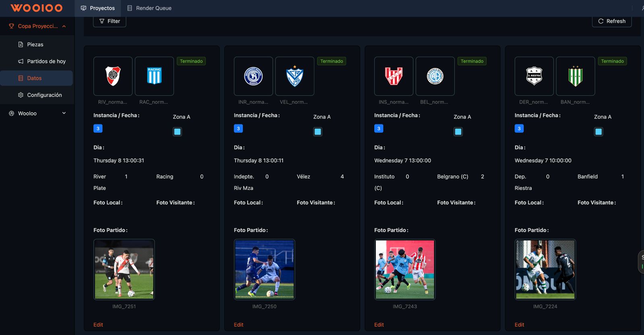Toggle Zona A box on Vélez card
The height and width of the screenshot is (335, 644).
click(x=318, y=132)
